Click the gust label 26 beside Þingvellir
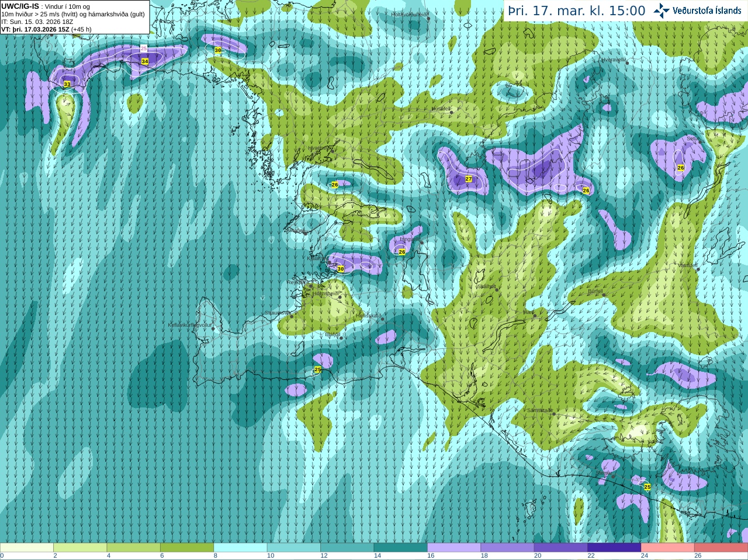 pyautogui.click(x=401, y=252)
